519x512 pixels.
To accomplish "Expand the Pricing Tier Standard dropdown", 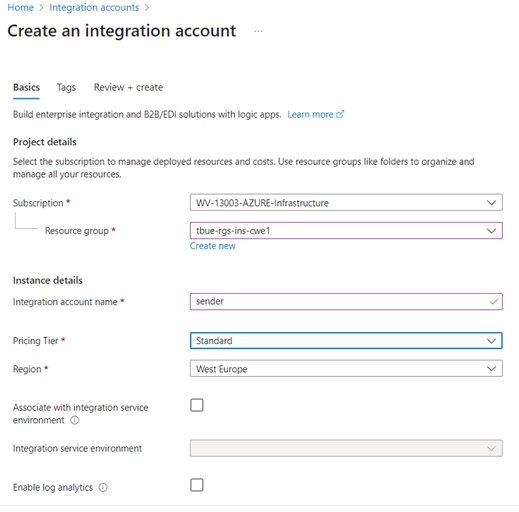I will pos(346,341).
